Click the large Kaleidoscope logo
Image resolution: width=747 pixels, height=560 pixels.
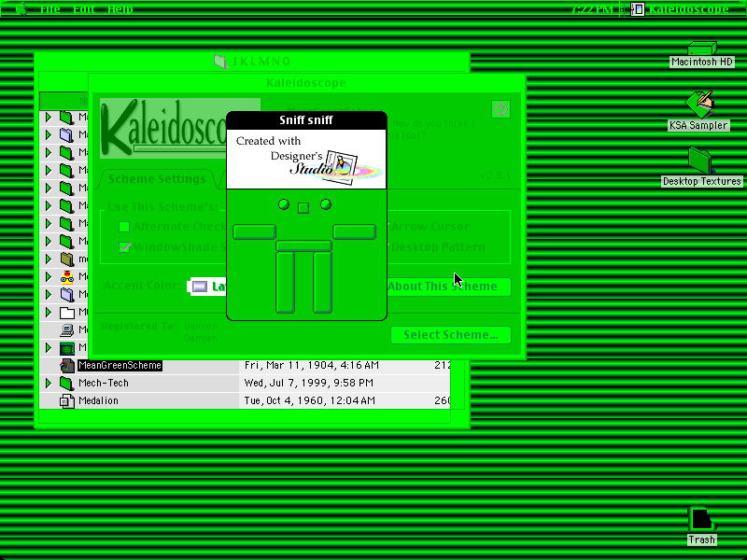click(164, 128)
